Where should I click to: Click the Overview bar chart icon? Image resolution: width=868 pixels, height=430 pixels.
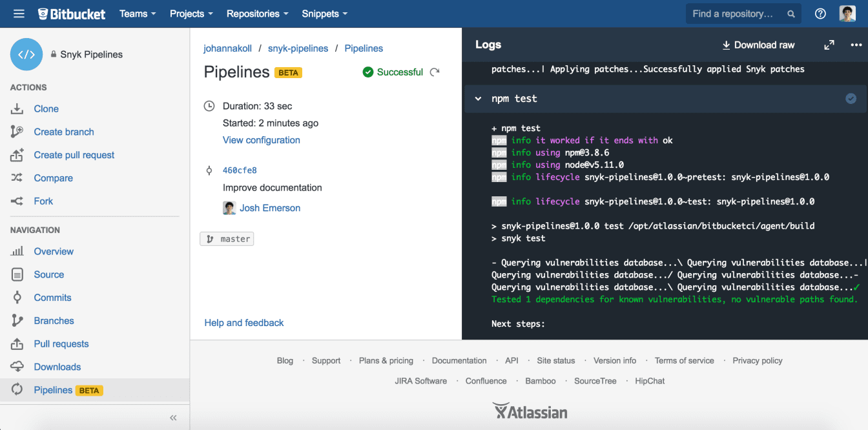(17, 251)
